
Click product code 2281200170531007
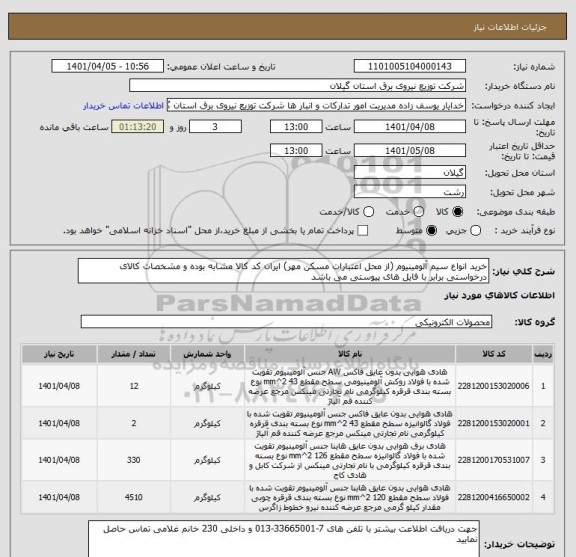493,460
